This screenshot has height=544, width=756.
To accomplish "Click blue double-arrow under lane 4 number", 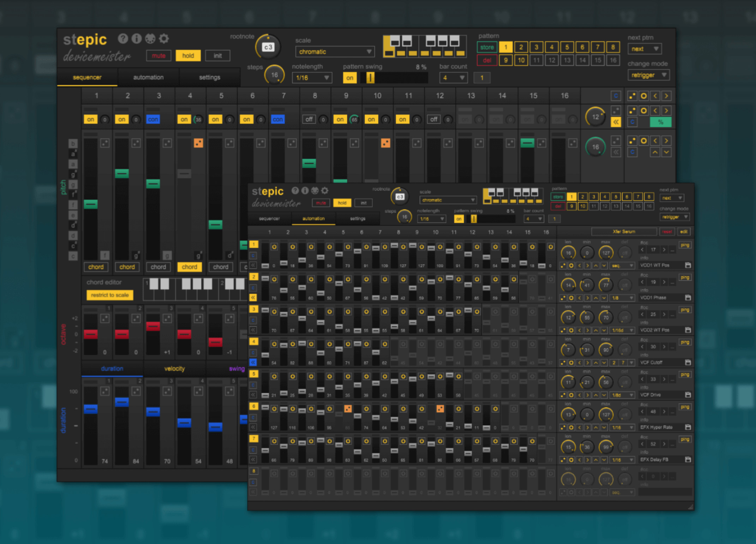I will tap(253, 362).
